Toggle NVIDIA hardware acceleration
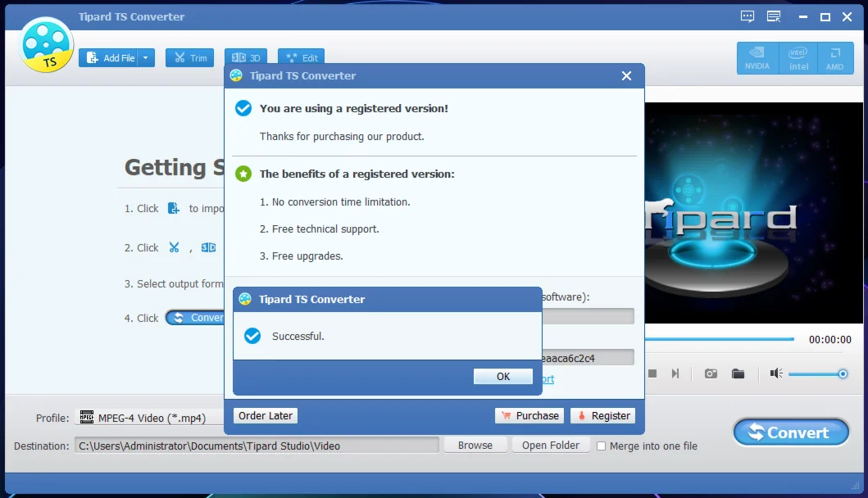The width and height of the screenshot is (868, 498). 757,57
